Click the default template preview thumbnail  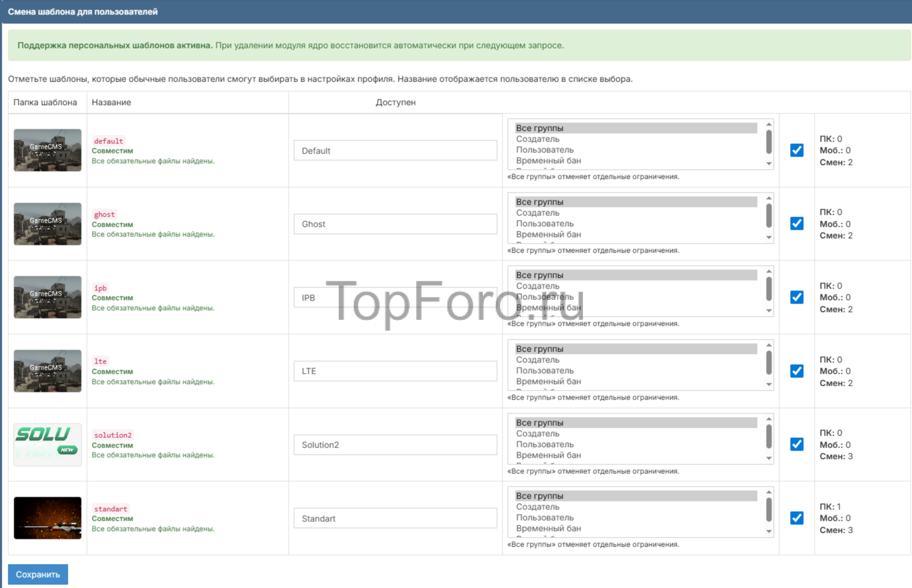pos(47,150)
